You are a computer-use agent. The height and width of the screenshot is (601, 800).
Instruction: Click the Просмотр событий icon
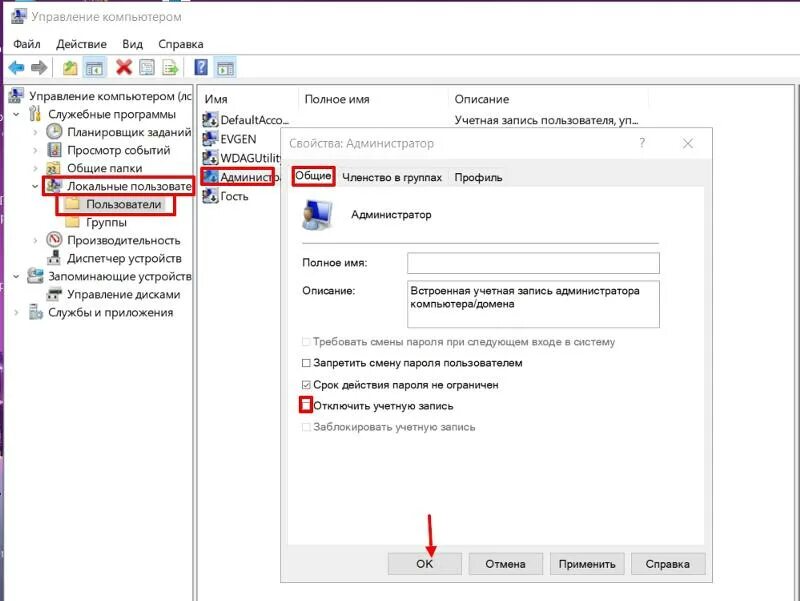54,150
